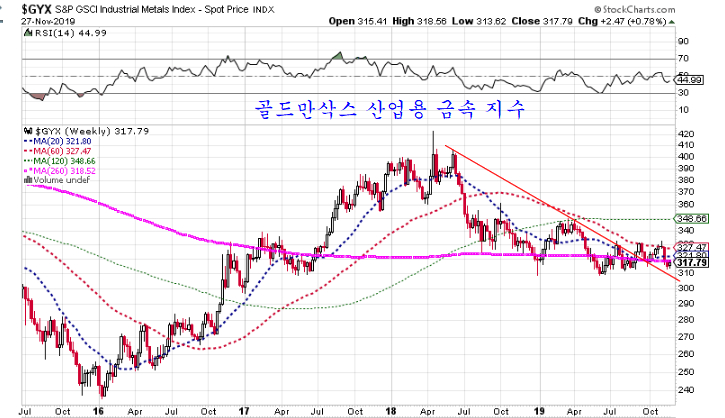This screenshot has width=725, height=418.
Task: Click the 44.99 RSI value tag on axis
Action: 688,80
